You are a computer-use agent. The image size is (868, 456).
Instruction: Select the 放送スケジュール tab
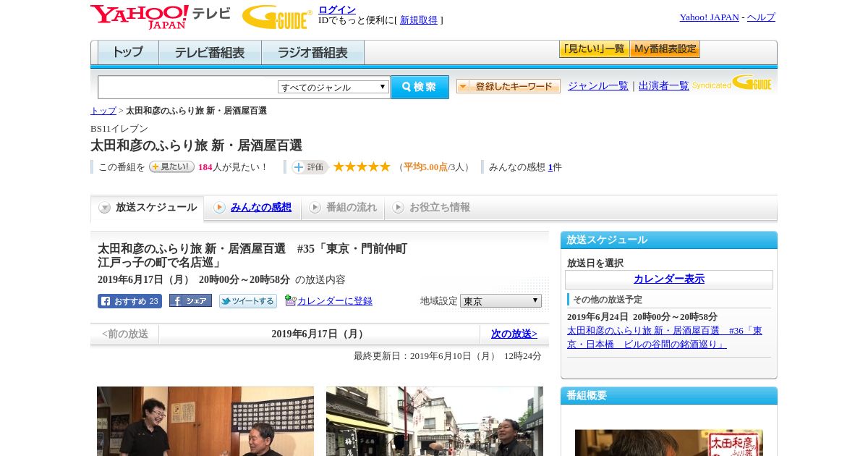(x=148, y=208)
